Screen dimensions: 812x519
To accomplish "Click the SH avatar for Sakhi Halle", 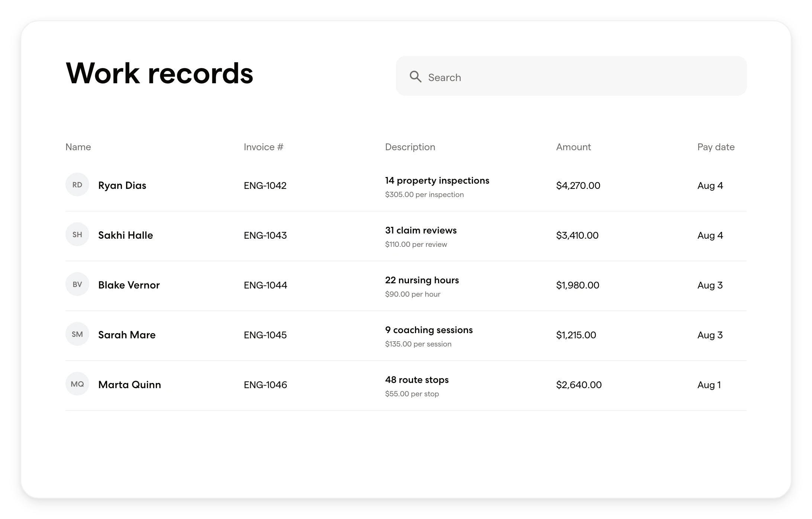I will (77, 235).
